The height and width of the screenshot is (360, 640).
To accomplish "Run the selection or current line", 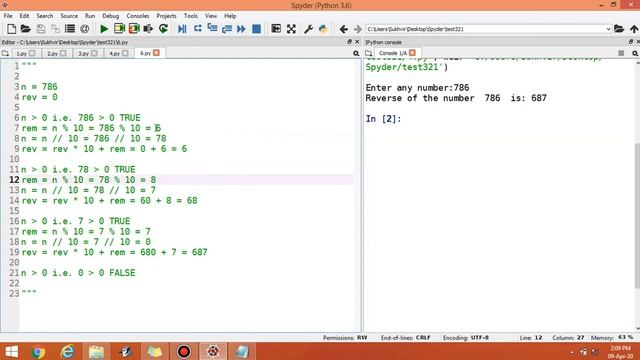I will (148, 29).
